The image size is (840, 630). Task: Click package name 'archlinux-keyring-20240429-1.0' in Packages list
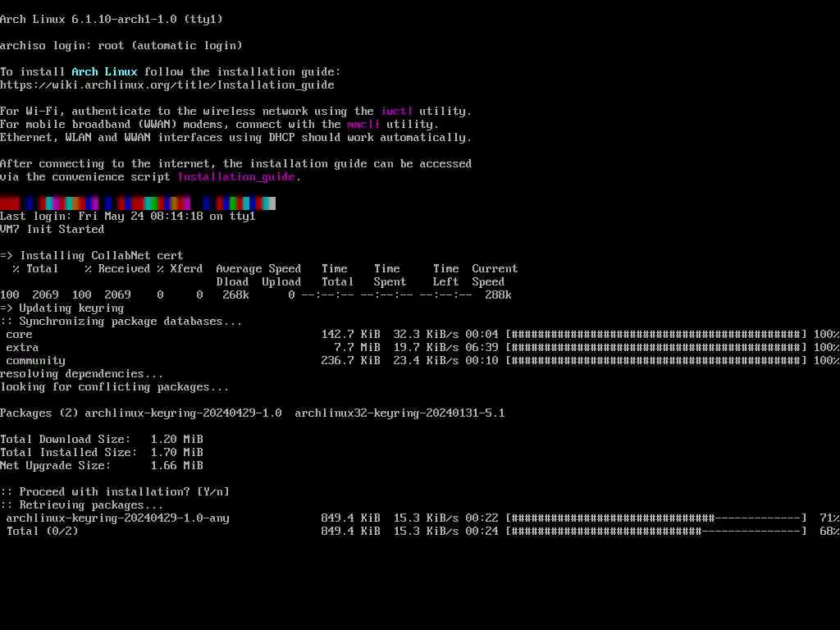(x=183, y=413)
